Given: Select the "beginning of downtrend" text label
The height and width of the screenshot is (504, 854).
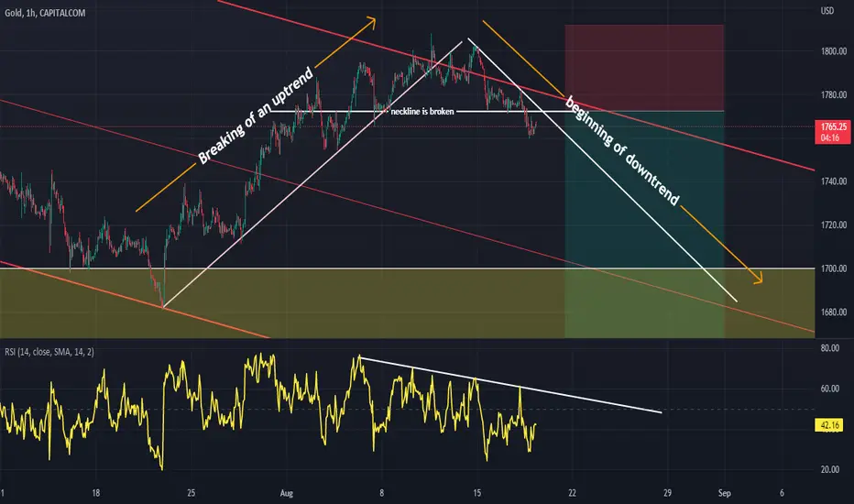Looking at the screenshot, I should coord(622,151).
